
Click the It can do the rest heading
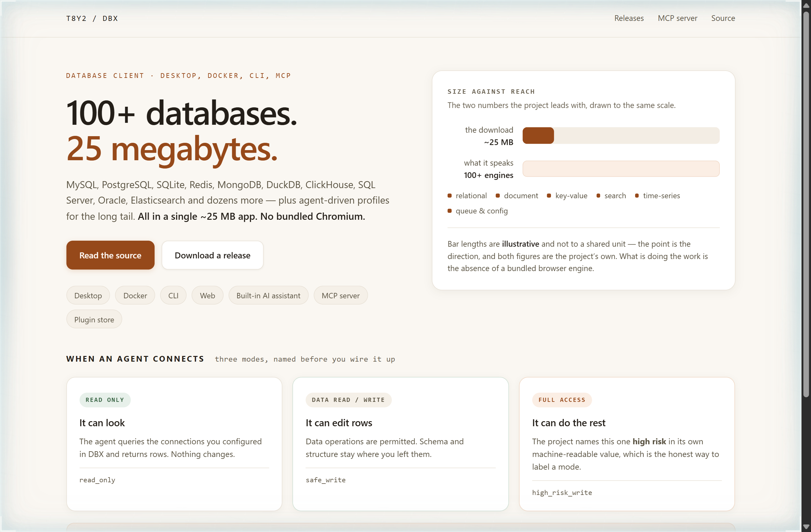click(x=569, y=423)
